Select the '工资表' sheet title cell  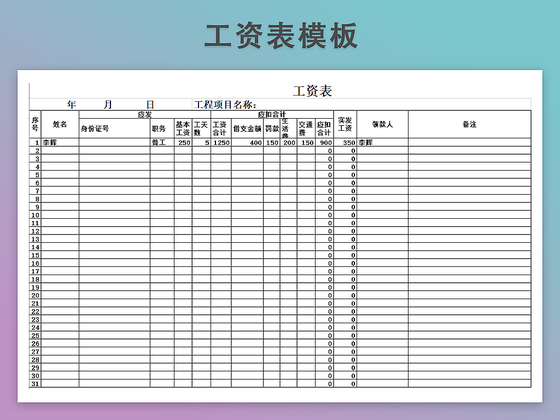(312, 91)
